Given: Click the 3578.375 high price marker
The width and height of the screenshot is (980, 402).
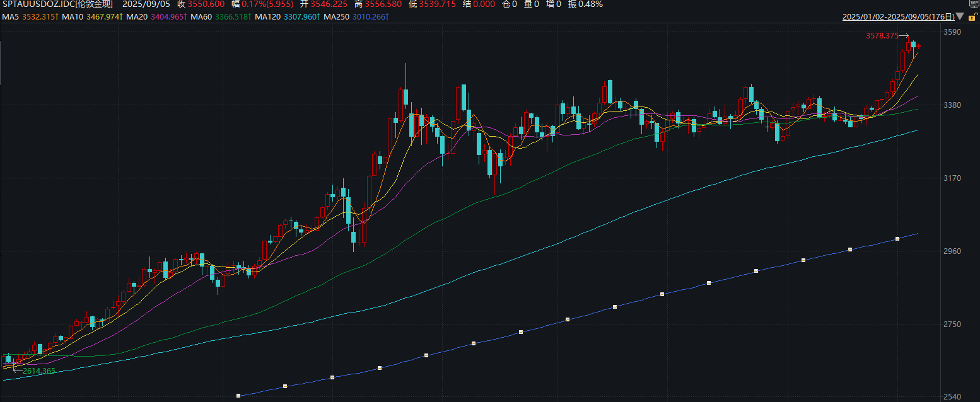Looking at the screenshot, I should (882, 36).
